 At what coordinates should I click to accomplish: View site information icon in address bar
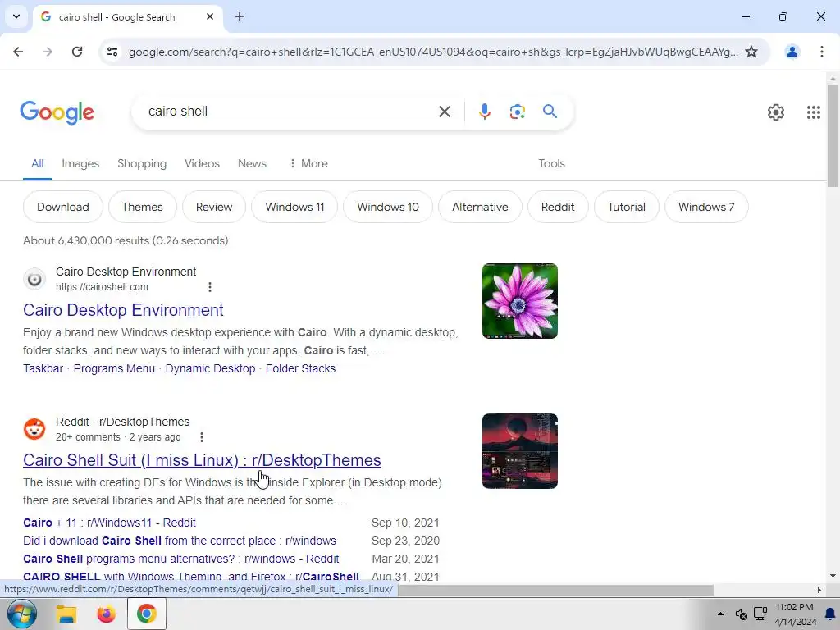pyautogui.click(x=112, y=52)
